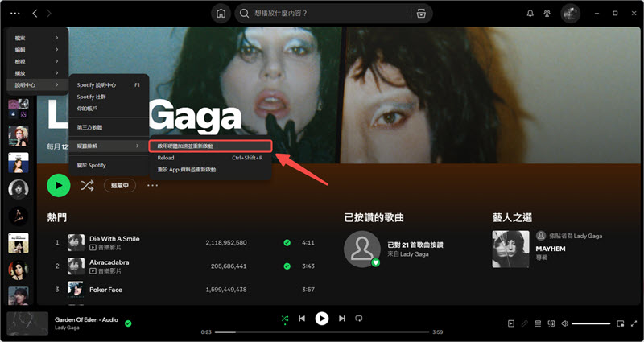The image size is (644, 342).
Task: Go back with the left arrow
Action: click(35, 14)
